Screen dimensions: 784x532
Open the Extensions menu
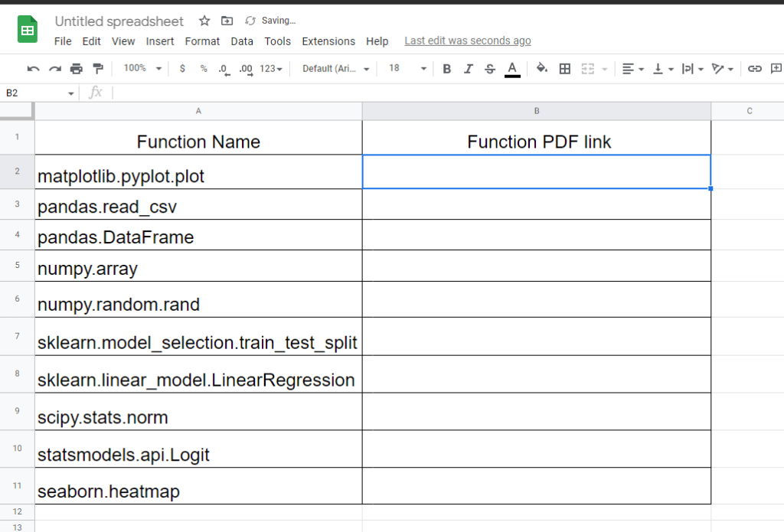pos(328,41)
